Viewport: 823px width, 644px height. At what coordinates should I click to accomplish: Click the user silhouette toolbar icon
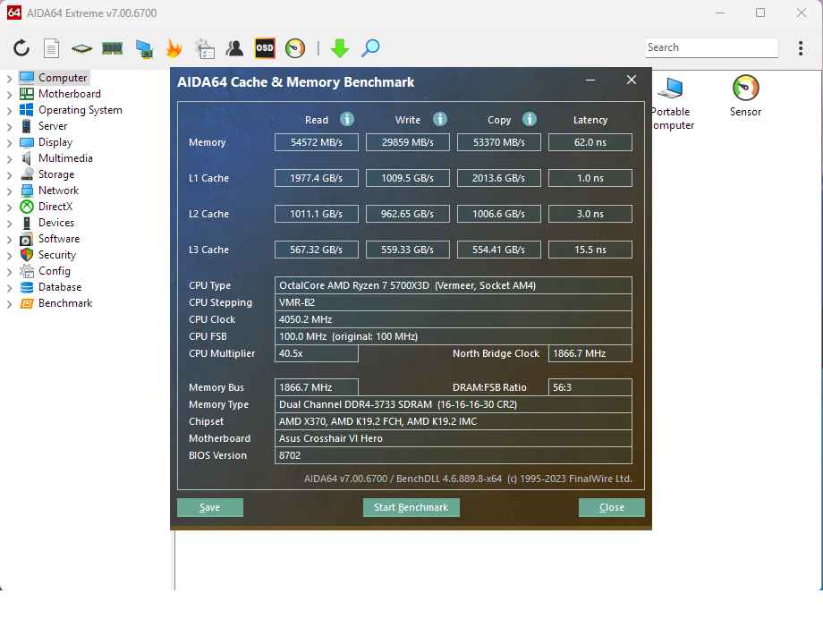[x=234, y=48]
